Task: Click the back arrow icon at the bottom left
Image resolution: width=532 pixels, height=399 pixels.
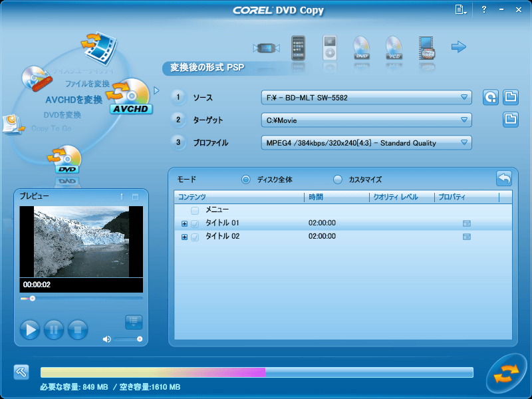Action: (21, 372)
